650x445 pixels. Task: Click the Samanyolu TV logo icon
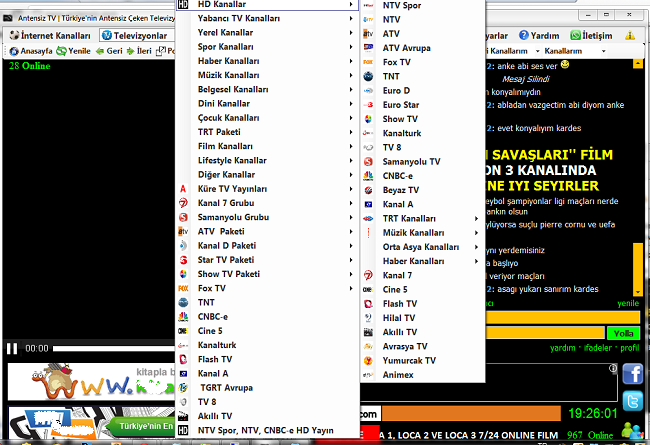click(368, 162)
